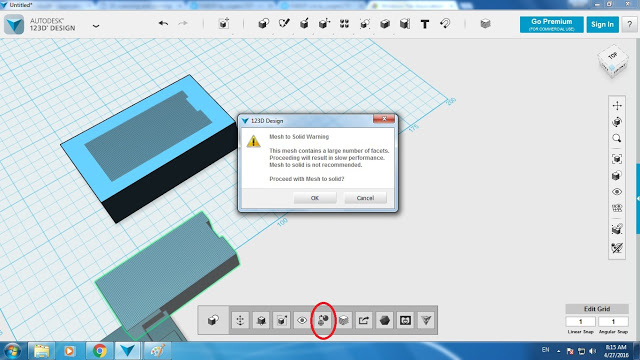
Task: Click the Undo arrow in the toolbar
Action: coord(163,24)
